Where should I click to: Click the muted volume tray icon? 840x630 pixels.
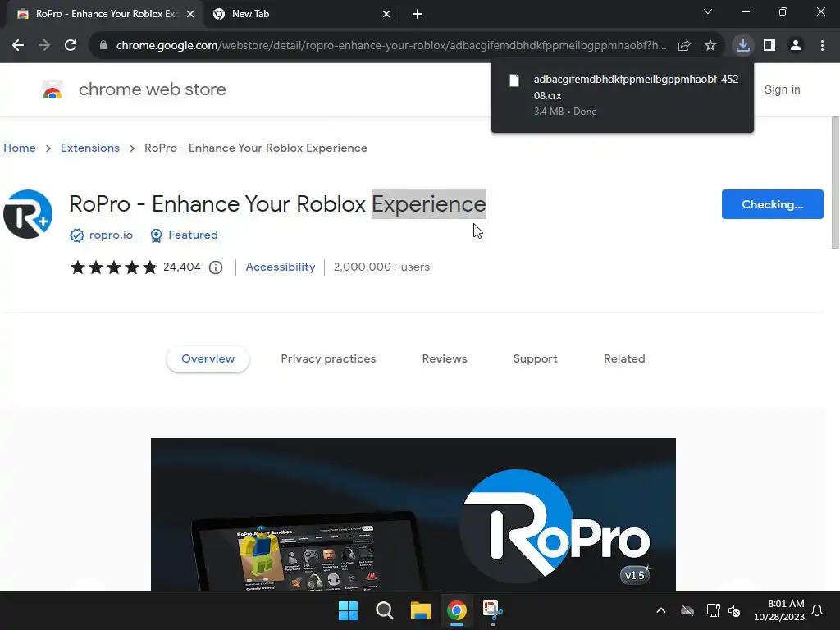[734, 610]
